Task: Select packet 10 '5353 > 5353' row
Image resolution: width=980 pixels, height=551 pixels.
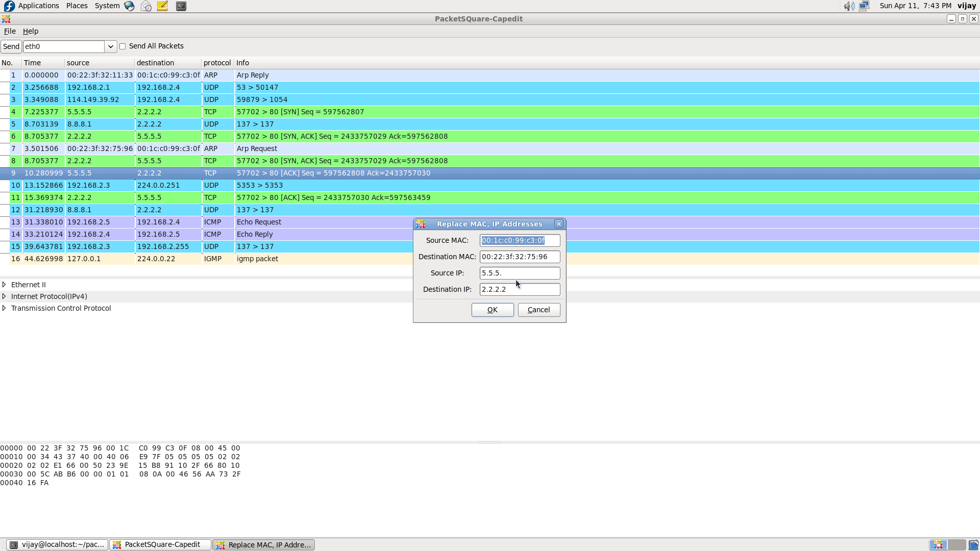Action: tap(490, 185)
